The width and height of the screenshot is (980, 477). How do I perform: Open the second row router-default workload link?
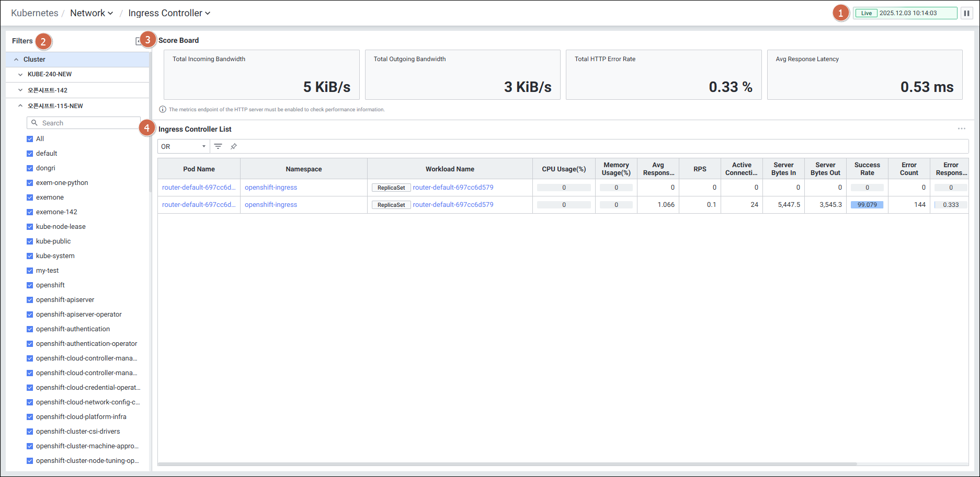point(453,205)
